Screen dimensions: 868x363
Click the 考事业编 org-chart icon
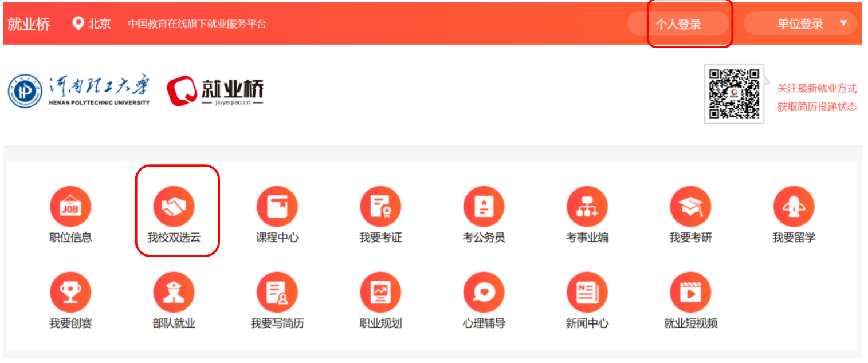[587, 207]
